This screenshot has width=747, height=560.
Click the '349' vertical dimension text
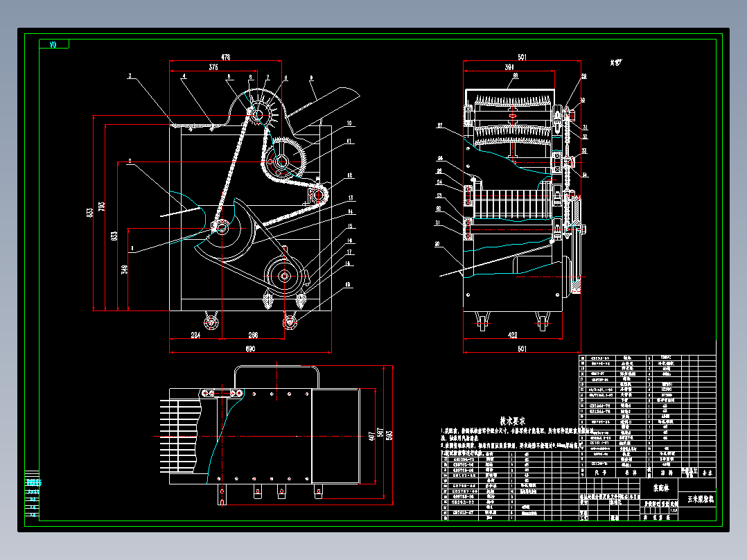pyautogui.click(x=124, y=270)
